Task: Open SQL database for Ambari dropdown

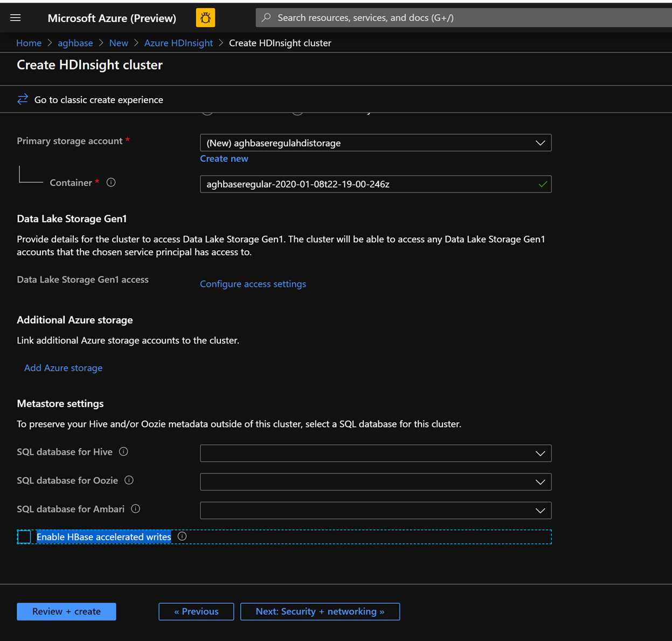Action: 376,511
